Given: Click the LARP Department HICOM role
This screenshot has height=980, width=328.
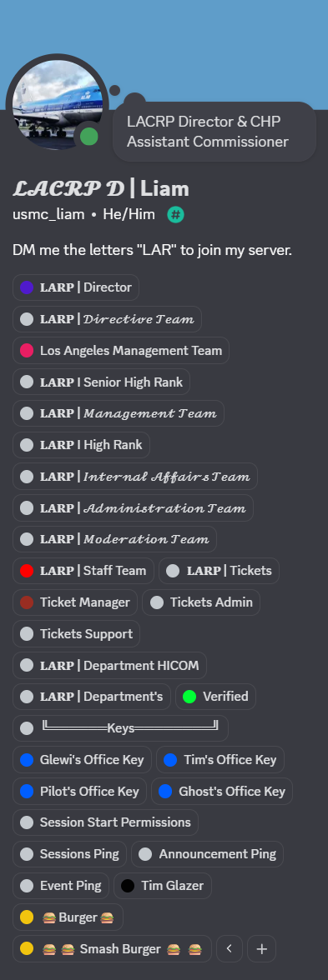Looking at the screenshot, I should [109, 666].
